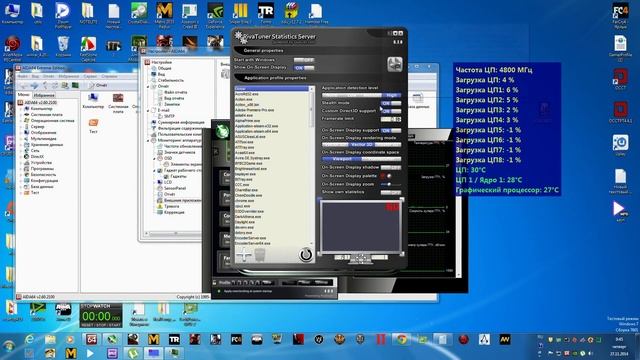Expand the Сеть node in the AIDA64 tree
The width and height of the screenshot is (640, 360).
[21, 151]
